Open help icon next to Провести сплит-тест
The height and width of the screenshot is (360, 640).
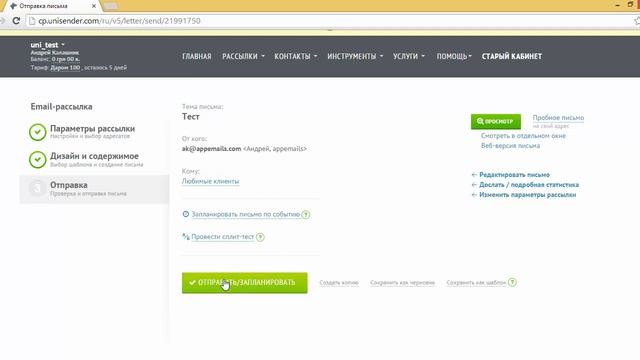click(x=260, y=237)
